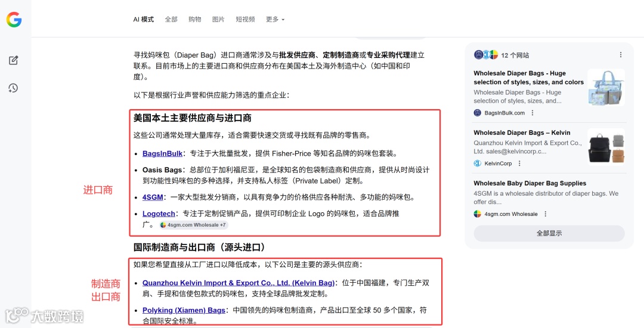Start a new chat via pencil icon
The image size is (644, 328).
coord(14,60)
